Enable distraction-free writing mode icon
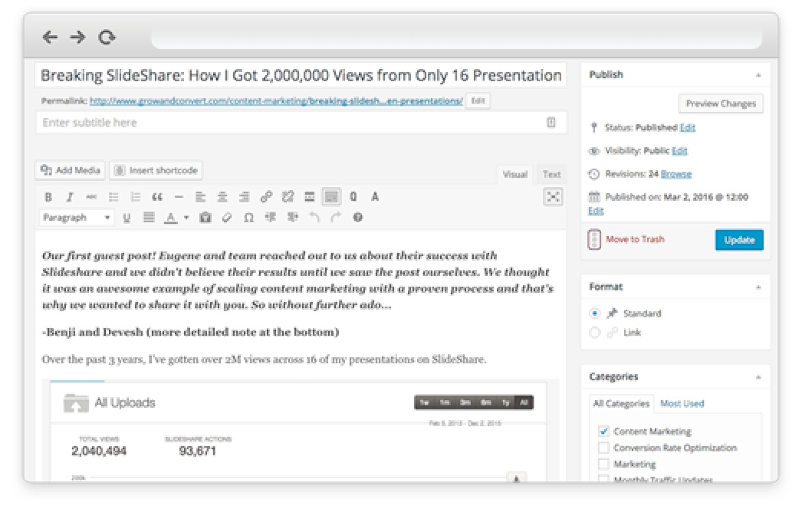Image resolution: width=802 pixels, height=532 pixels. 553,197
